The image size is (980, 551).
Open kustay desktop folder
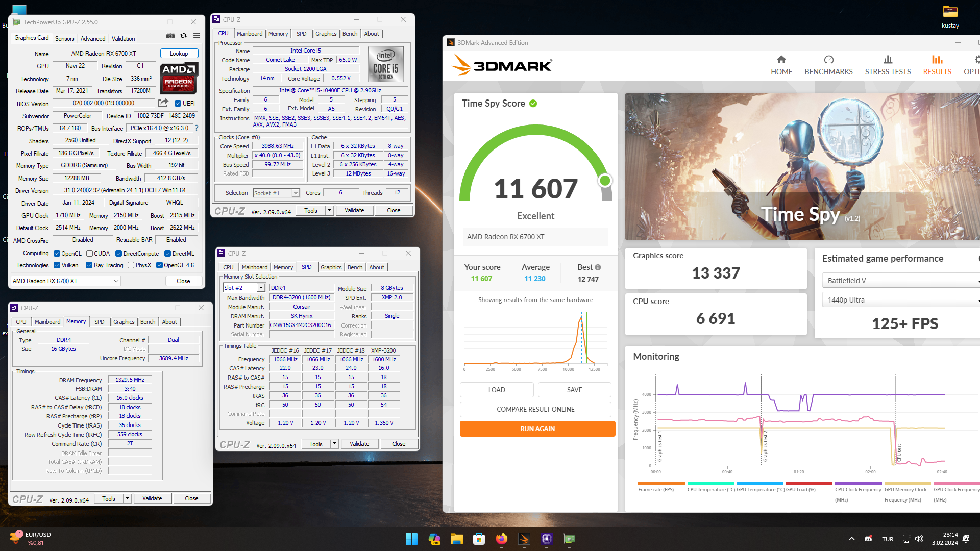coord(950,16)
